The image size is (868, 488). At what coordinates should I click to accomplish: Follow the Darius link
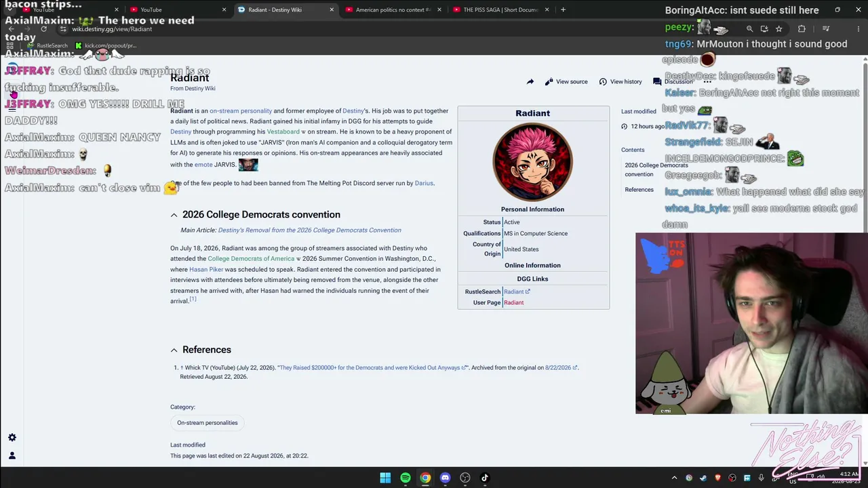coord(424,183)
